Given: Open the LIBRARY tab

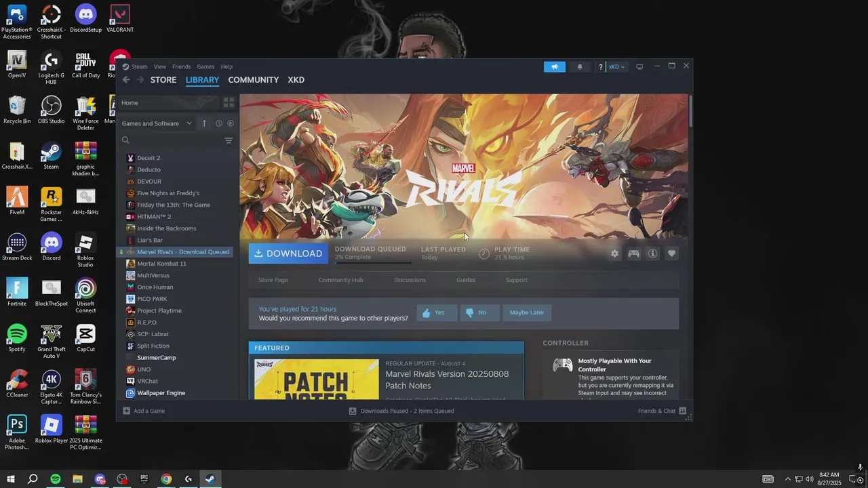Looking at the screenshot, I should coord(202,80).
